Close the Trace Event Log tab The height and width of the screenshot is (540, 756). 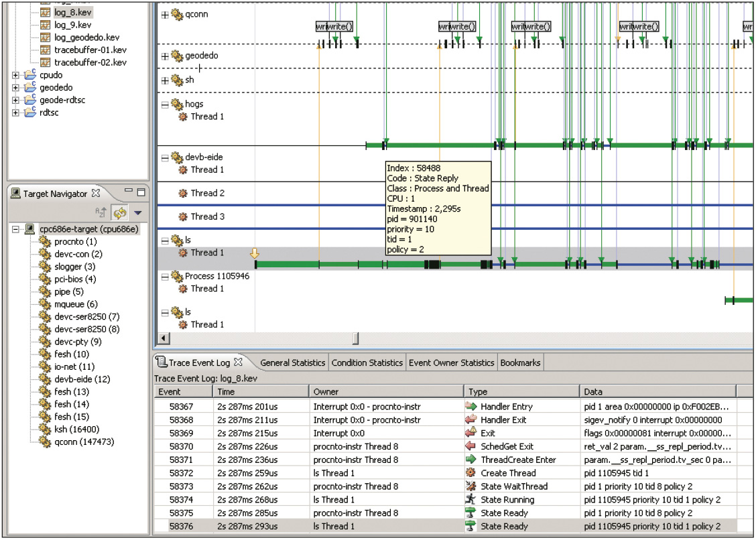(238, 362)
